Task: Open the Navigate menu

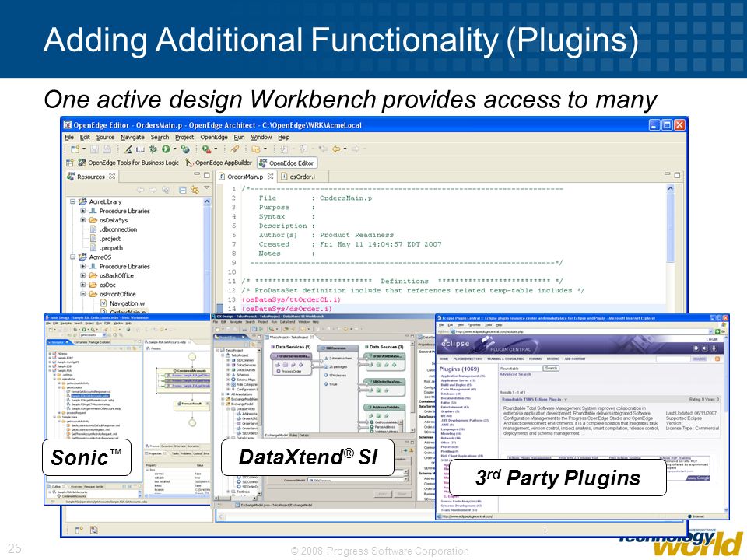Action: pos(132,137)
